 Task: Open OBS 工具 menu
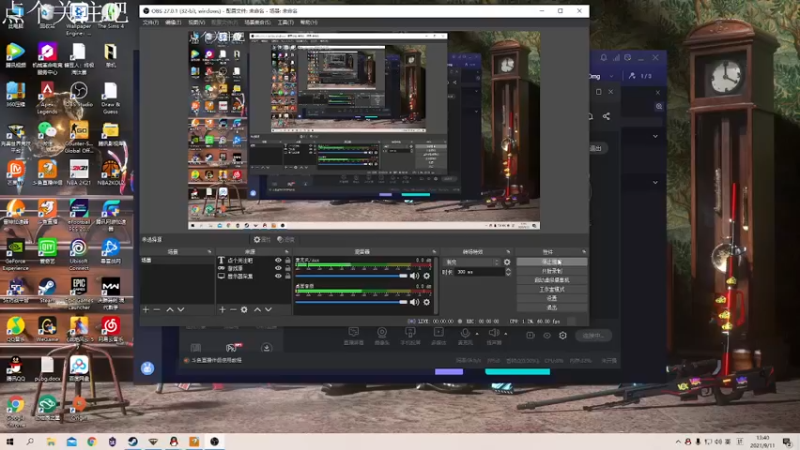point(286,22)
